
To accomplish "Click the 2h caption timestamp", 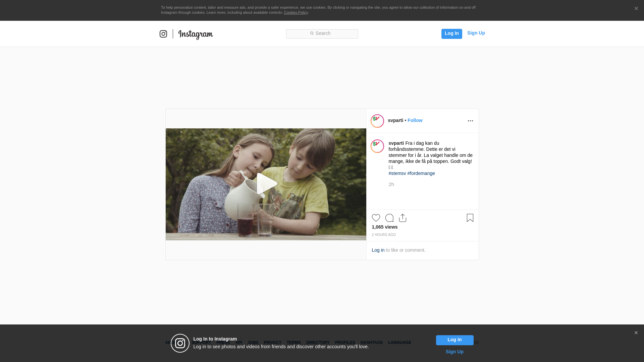I will [391, 184].
